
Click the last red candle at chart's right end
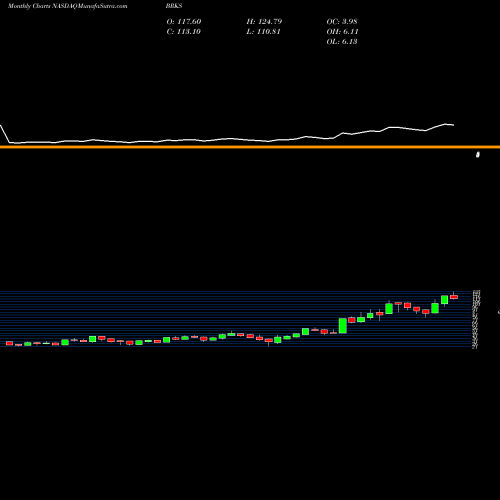point(454,297)
